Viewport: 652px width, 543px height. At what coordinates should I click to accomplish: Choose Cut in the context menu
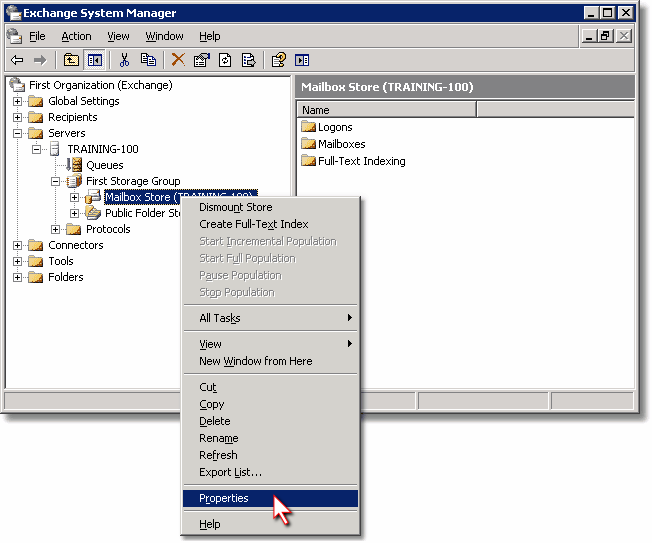(x=270, y=387)
